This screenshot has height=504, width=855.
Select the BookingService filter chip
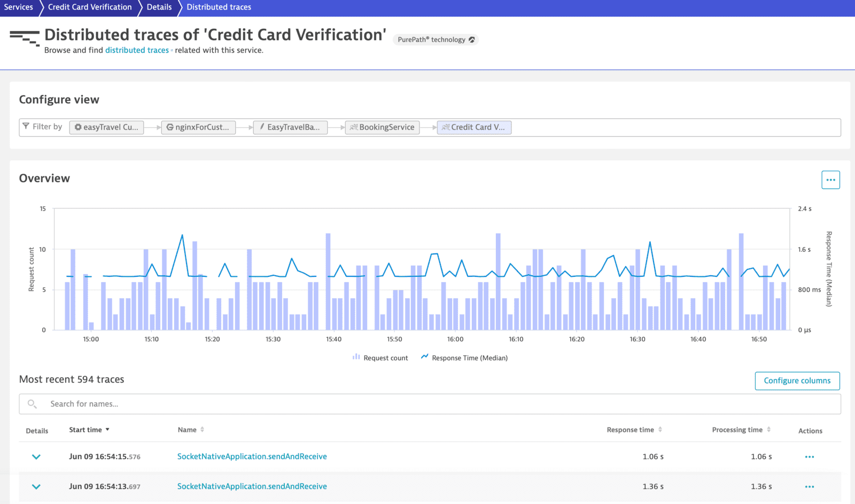click(382, 127)
